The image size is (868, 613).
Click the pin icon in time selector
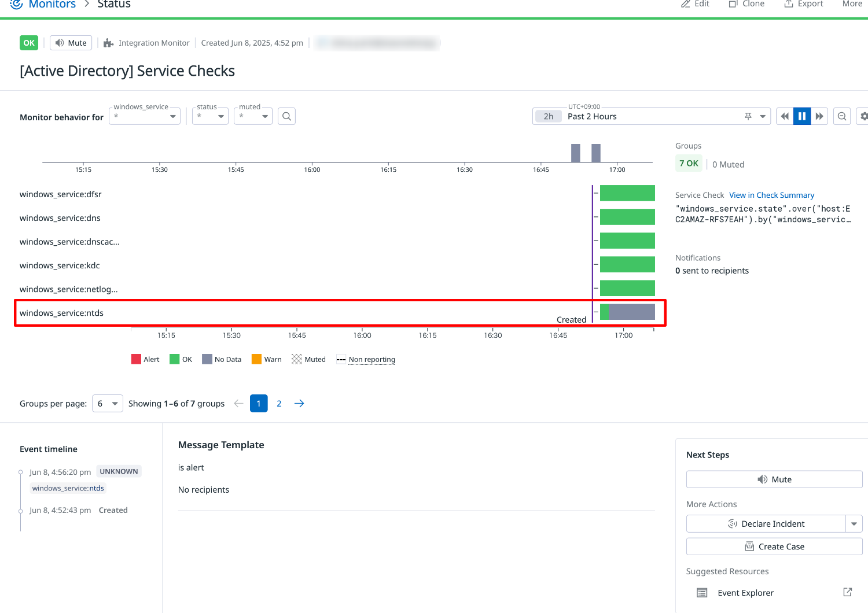[748, 116]
